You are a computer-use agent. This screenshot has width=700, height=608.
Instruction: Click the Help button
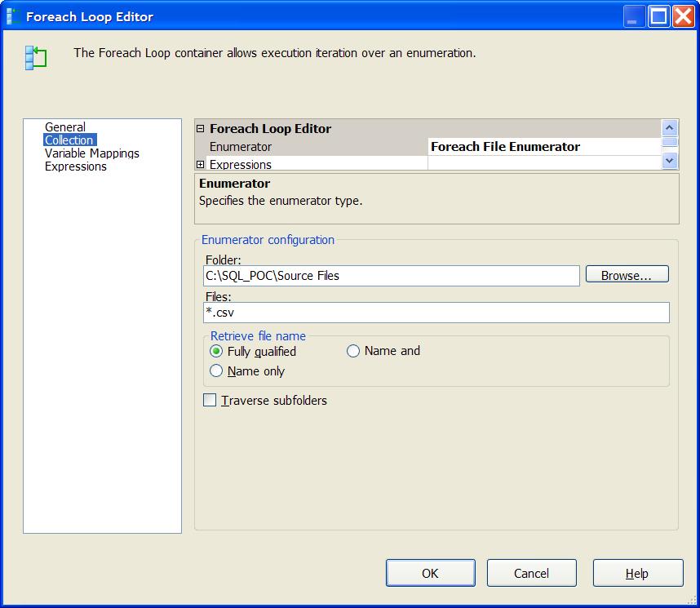tap(637, 573)
